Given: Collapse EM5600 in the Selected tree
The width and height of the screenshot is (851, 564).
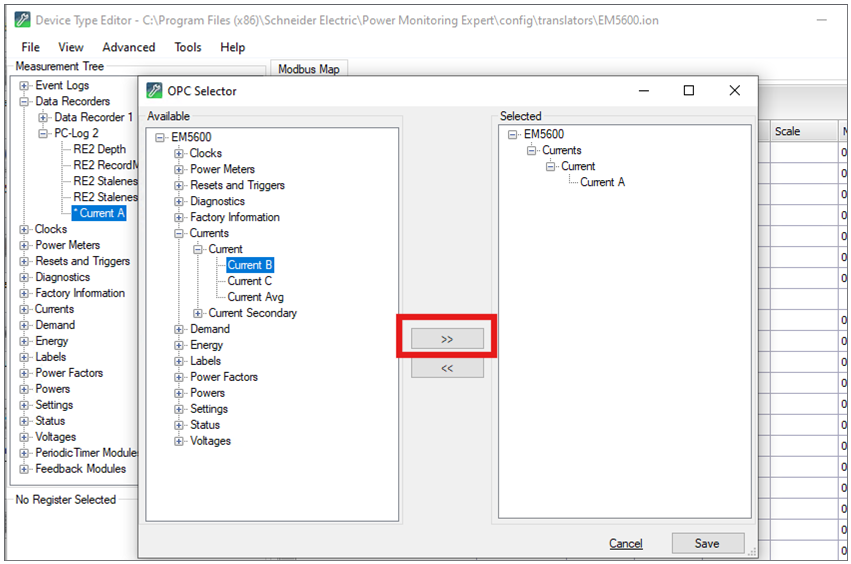Looking at the screenshot, I should tap(512, 135).
